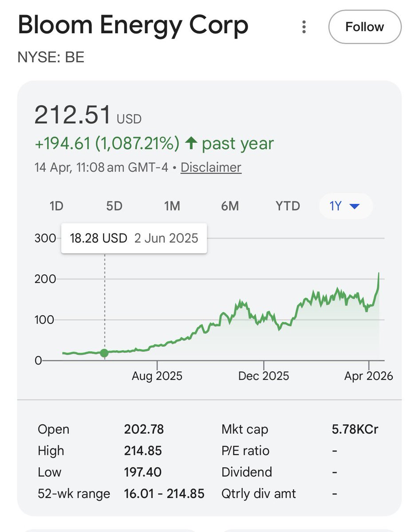Image resolution: width=419 pixels, height=532 pixels.
Task: Click the 100 y-axis label
Action: 45,320
